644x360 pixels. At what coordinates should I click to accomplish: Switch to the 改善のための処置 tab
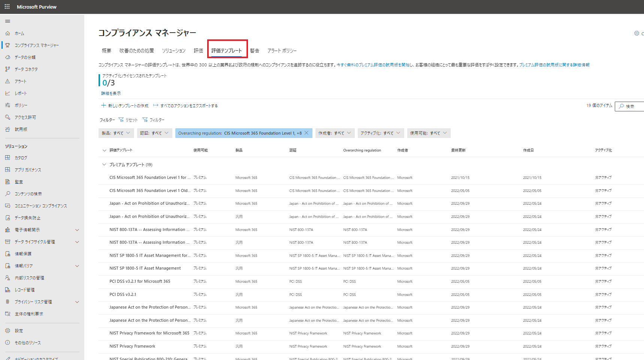(x=137, y=51)
